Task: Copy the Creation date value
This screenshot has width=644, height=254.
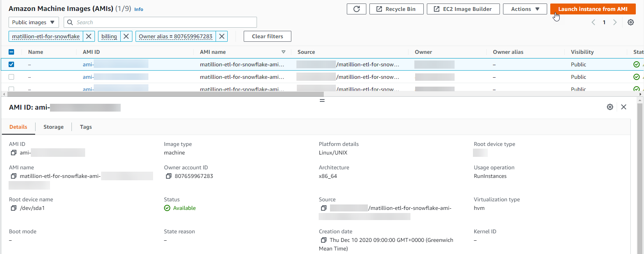Action: (323, 240)
